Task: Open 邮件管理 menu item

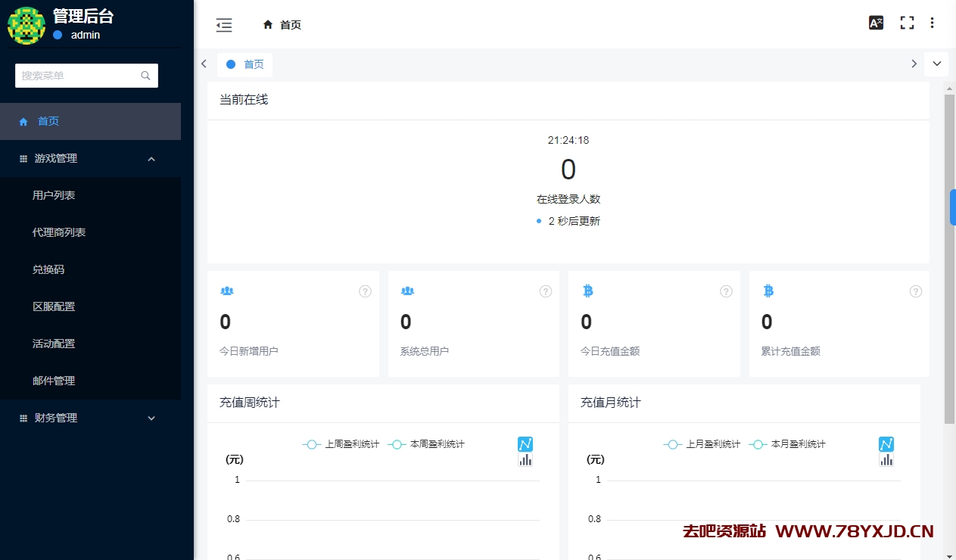Action: pyautogui.click(x=90, y=381)
